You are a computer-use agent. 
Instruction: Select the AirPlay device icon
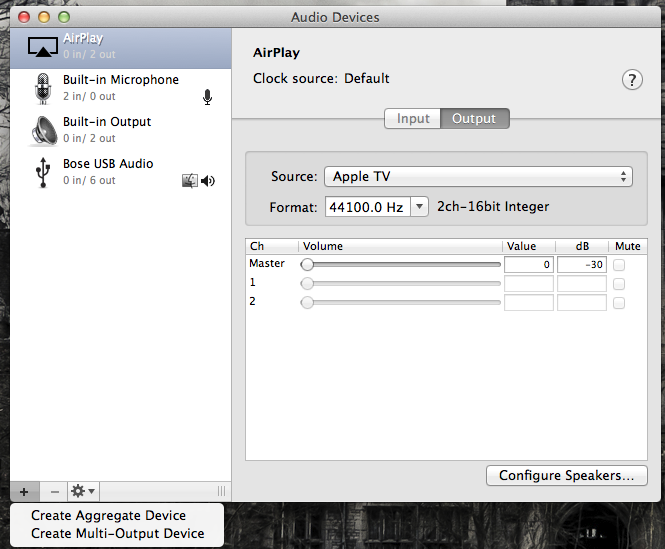click(x=43, y=47)
